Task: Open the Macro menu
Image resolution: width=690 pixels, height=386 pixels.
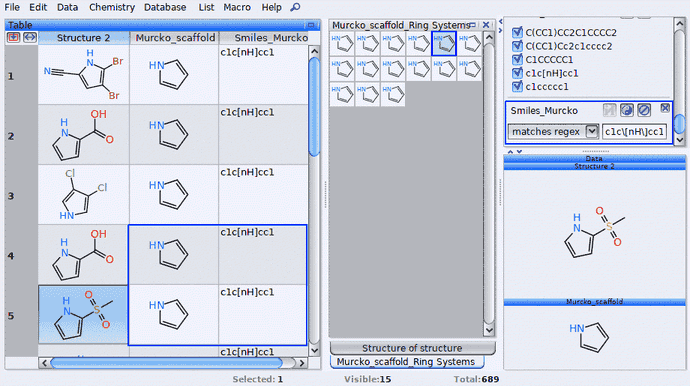Action: 237,7
